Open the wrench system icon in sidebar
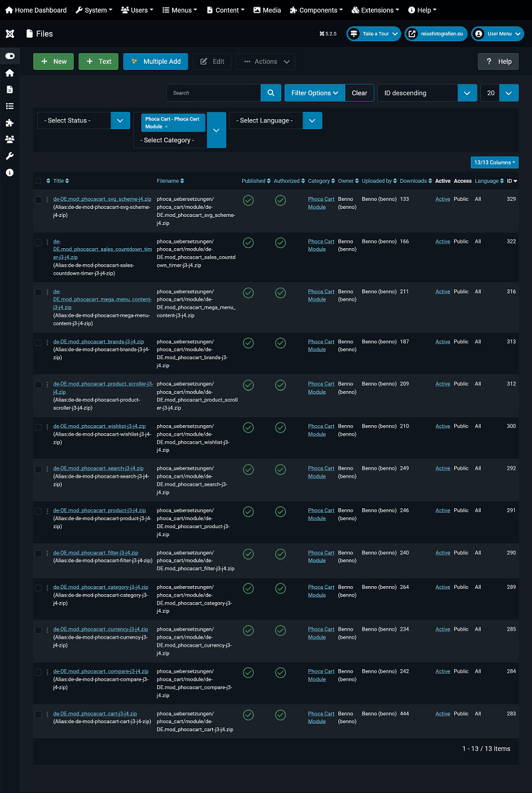This screenshot has width=532, height=793. [9, 156]
